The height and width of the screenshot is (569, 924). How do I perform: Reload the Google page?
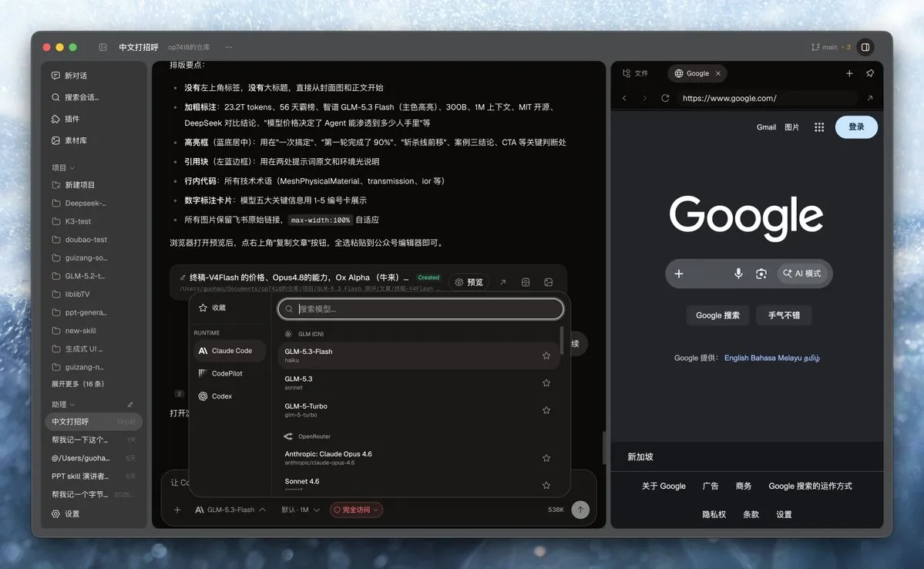[665, 99]
